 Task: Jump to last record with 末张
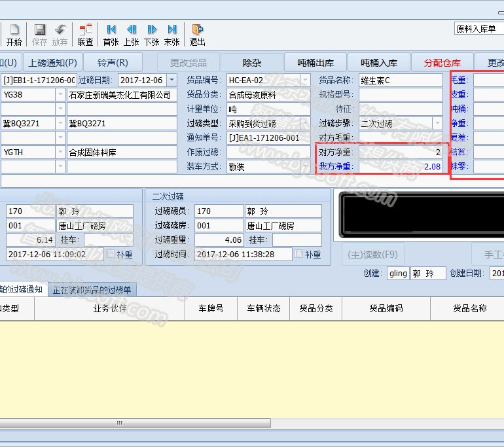(x=171, y=35)
